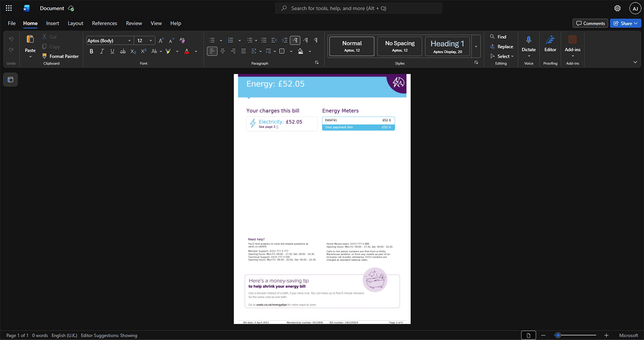
Task: Decrease font size with shrink icon
Action: click(x=172, y=41)
